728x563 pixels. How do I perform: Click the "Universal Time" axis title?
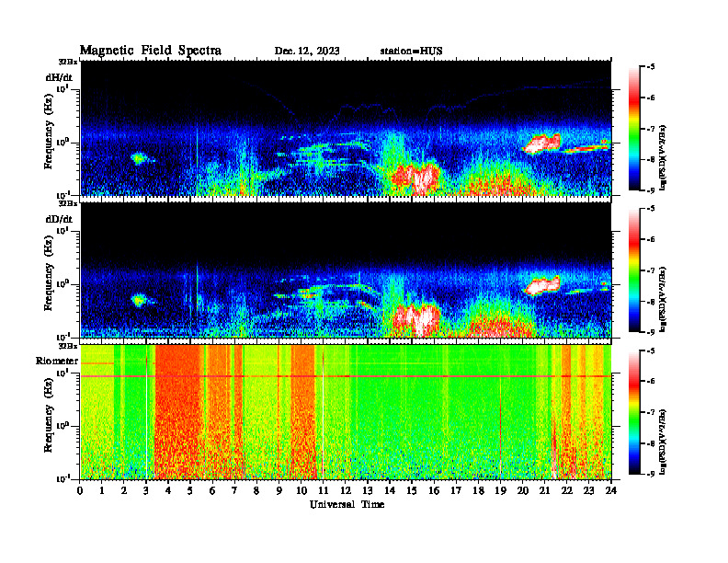(x=347, y=504)
